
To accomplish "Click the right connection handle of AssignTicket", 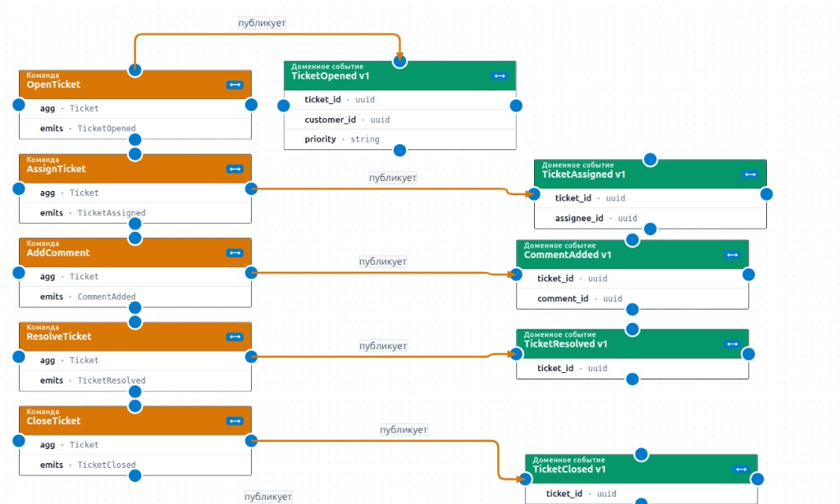I will pyautogui.click(x=251, y=188).
